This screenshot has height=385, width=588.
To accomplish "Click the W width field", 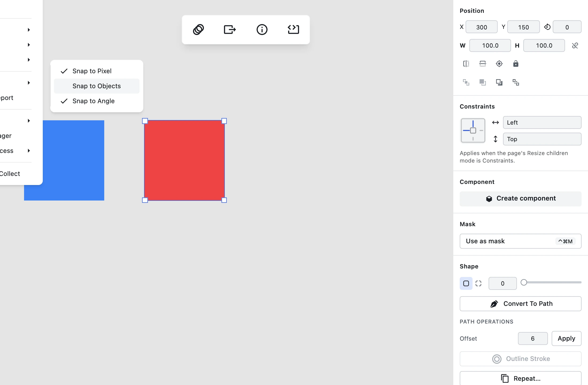I will pos(490,45).
